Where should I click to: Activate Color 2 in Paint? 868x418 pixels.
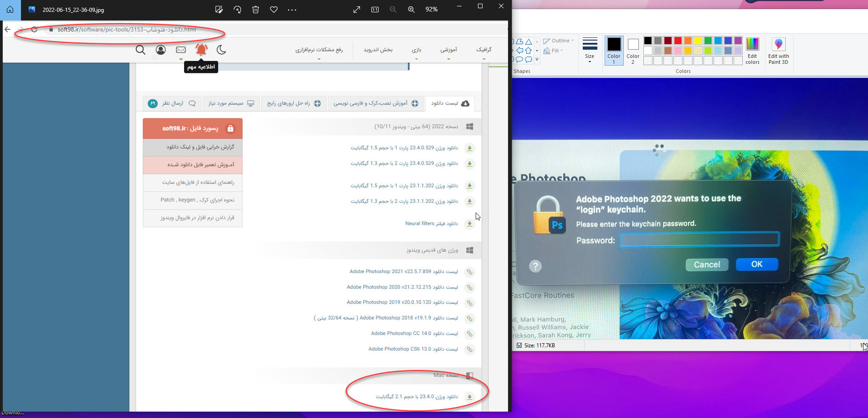tap(633, 50)
